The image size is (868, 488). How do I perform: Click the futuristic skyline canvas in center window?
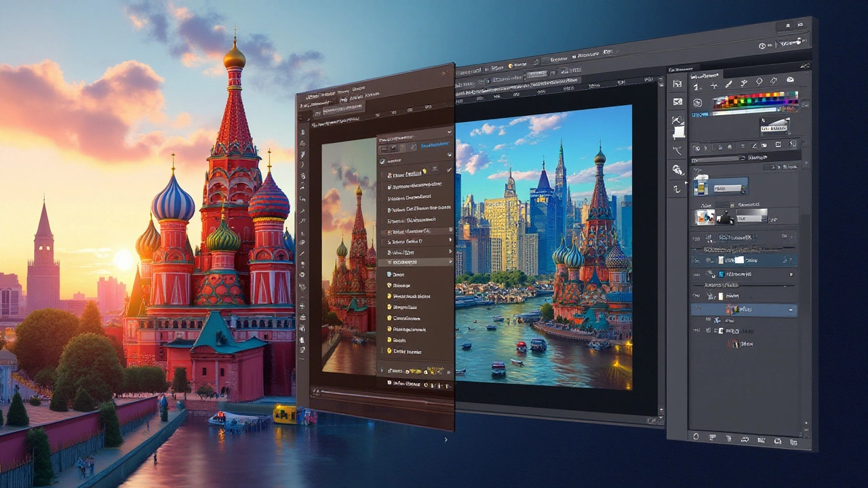click(x=544, y=247)
